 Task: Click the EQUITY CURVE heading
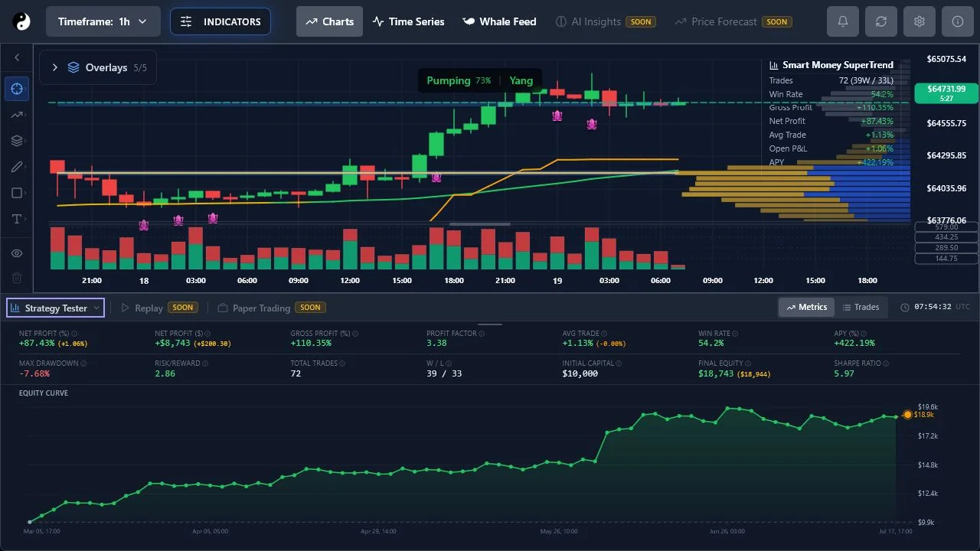[44, 393]
